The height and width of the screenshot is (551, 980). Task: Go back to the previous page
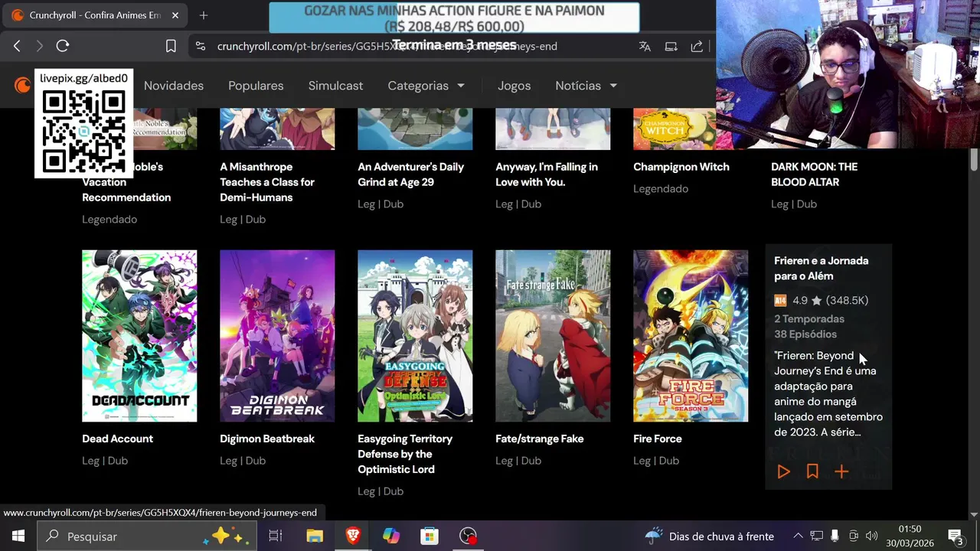coord(17,46)
